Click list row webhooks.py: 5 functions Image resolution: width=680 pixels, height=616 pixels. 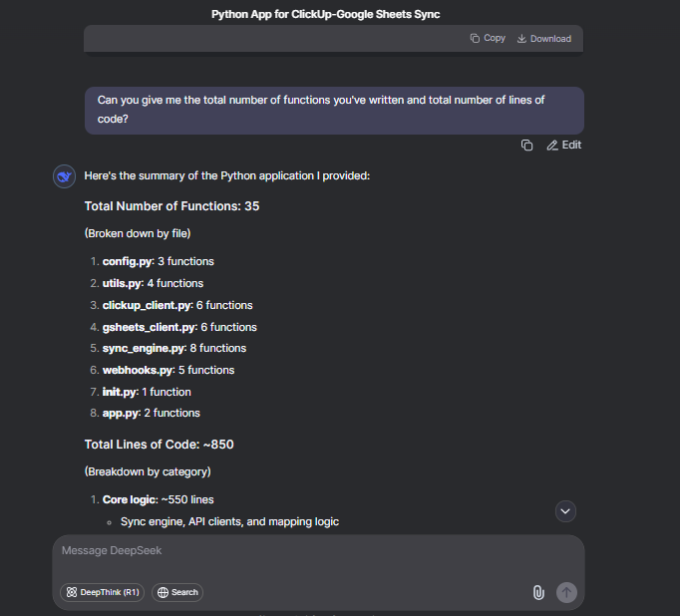163,370
